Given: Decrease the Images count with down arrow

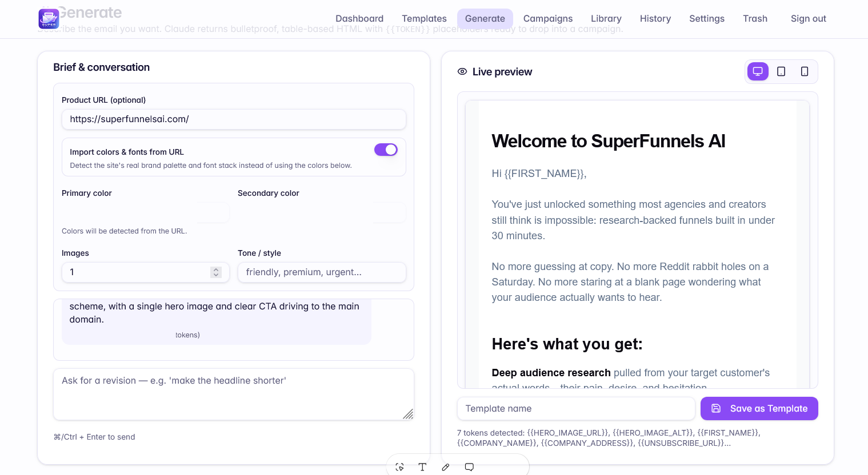Looking at the screenshot, I should pyautogui.click(x=216, y=275).
